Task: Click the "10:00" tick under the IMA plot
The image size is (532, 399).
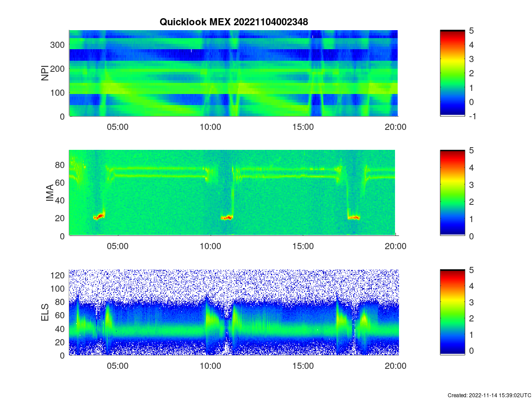Action: 211,246
